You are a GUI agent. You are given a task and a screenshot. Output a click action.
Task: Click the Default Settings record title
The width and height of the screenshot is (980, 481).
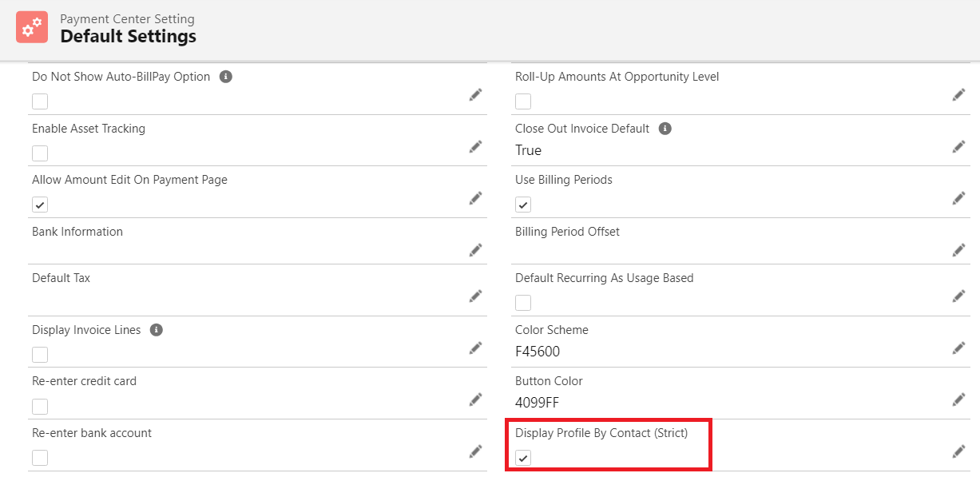point(128,36)
